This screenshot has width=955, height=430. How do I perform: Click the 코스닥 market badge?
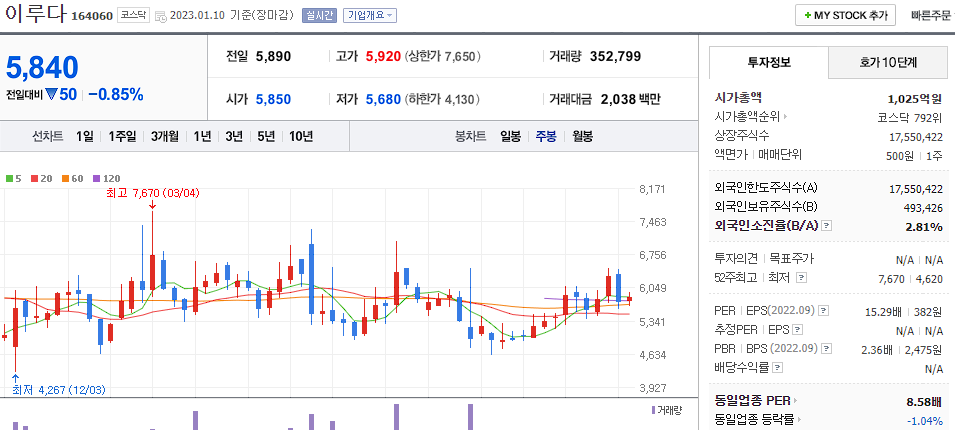(133, 16)
